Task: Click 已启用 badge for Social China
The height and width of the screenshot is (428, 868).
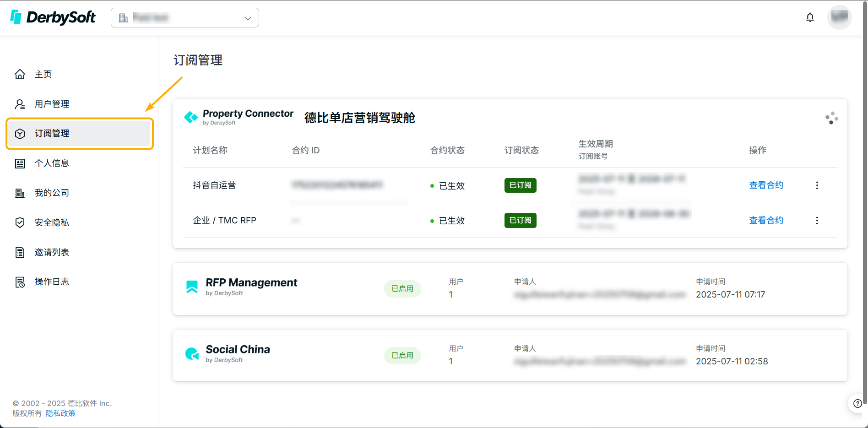Action: pyautogui.click(x=402, y=355)
